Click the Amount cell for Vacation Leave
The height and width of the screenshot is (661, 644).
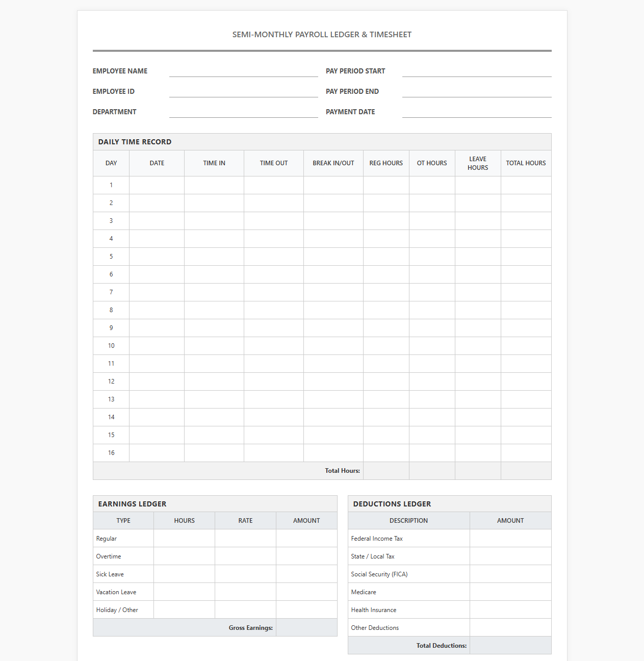306,592
